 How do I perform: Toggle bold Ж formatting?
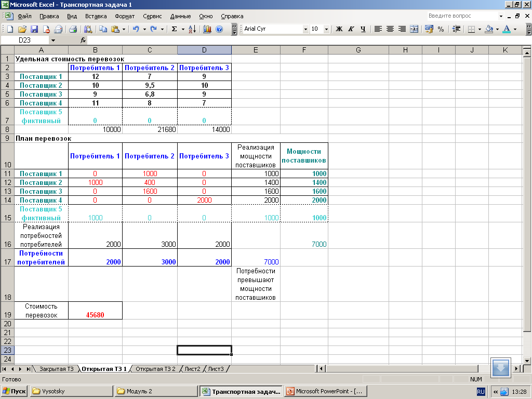coord(339,29)
